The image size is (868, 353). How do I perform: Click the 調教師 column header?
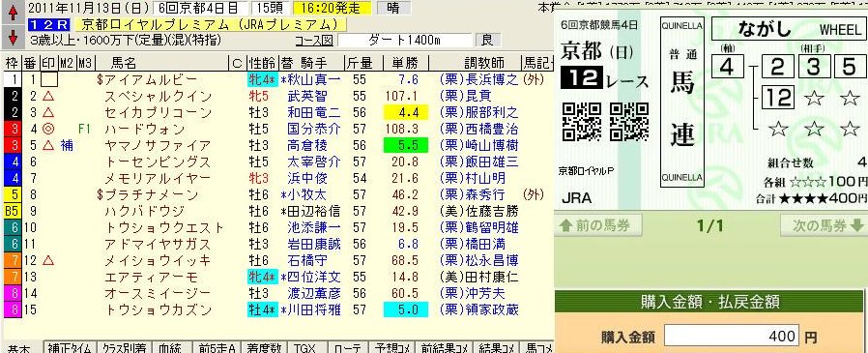[x=484, y=63]
